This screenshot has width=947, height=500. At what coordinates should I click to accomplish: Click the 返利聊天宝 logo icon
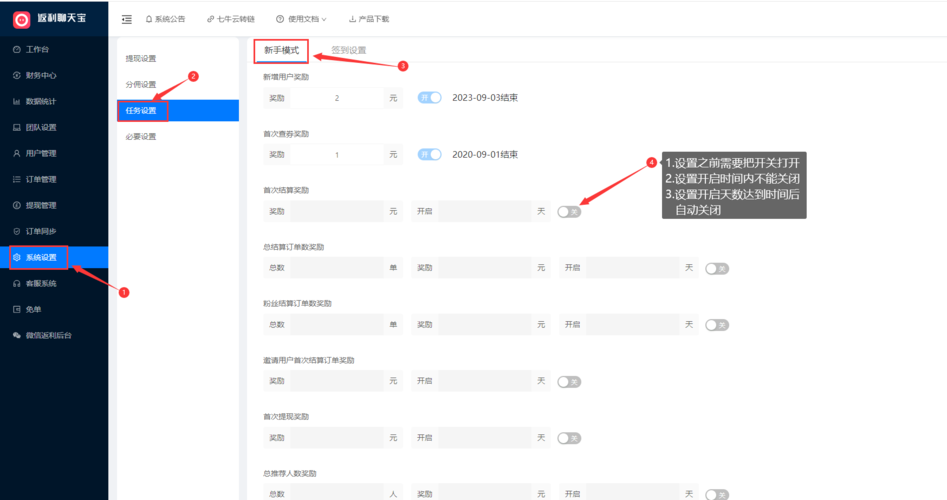pos(22,20)
